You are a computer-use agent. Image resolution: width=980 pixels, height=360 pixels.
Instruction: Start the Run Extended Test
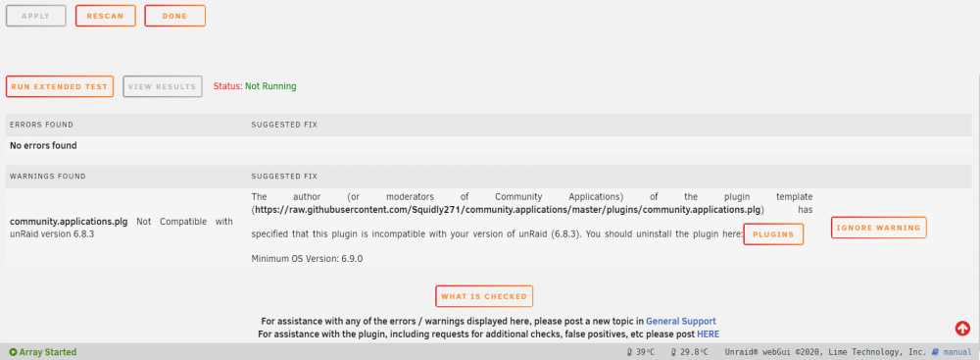[60, 86]
